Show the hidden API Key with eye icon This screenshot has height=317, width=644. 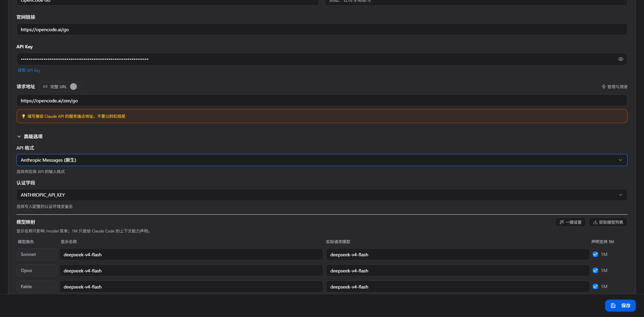pos(621,59)
